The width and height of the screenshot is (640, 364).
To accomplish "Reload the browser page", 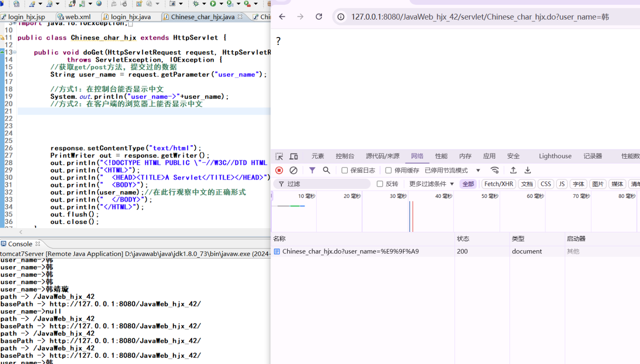I will pos(319,17).
